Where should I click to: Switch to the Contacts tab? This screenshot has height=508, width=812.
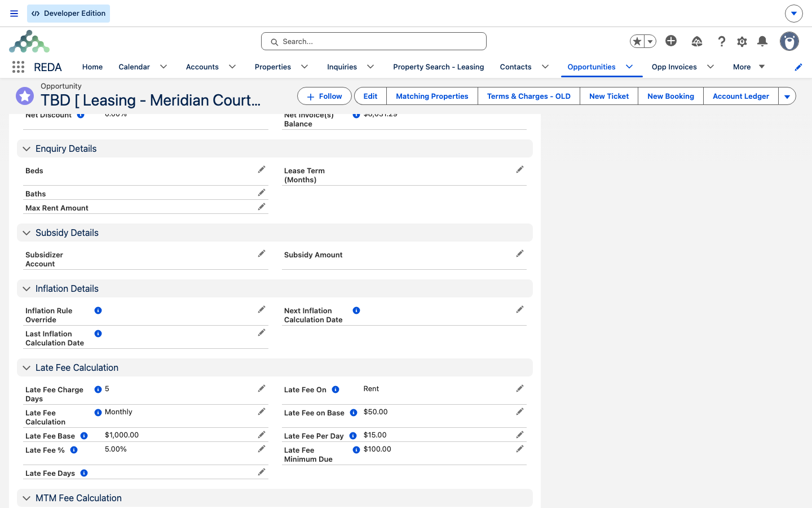coord(516,67)
